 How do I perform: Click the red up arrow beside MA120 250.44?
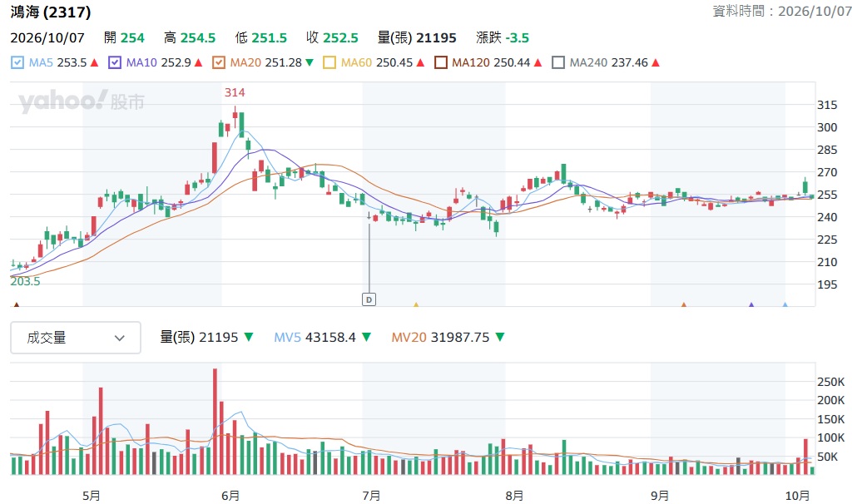click(538, 63)
